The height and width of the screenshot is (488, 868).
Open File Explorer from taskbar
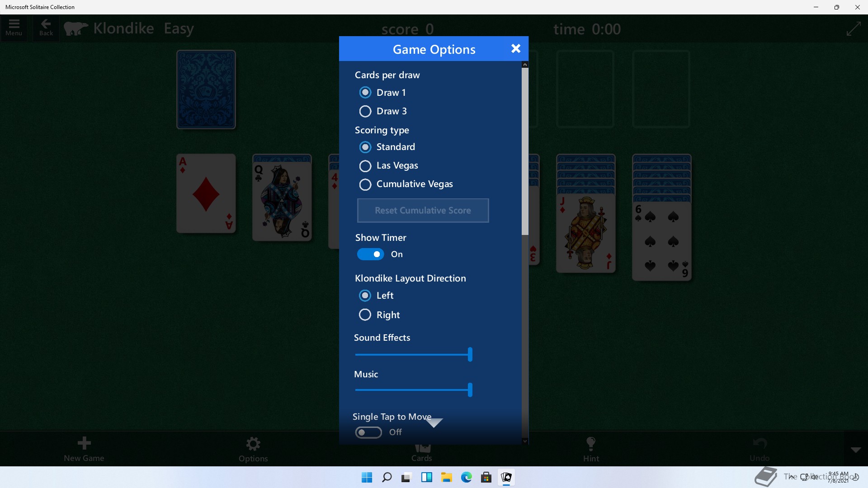pyautogui.click(x=446, y=477)
